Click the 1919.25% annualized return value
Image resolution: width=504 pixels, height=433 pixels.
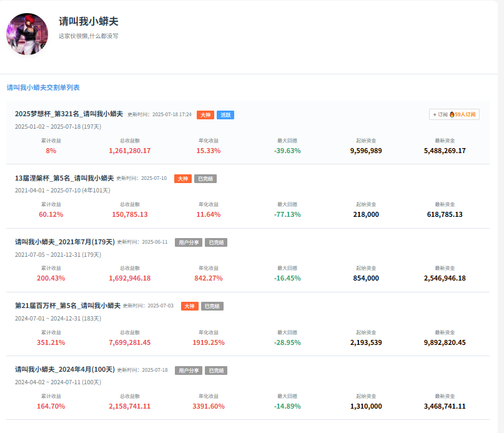point(208,342)
